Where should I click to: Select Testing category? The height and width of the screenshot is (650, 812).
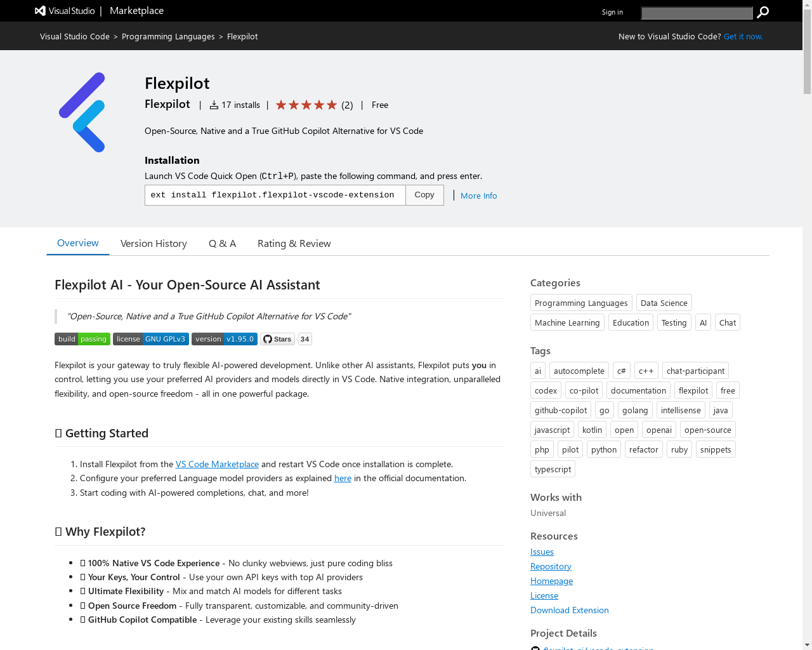[x=674, y=322]
